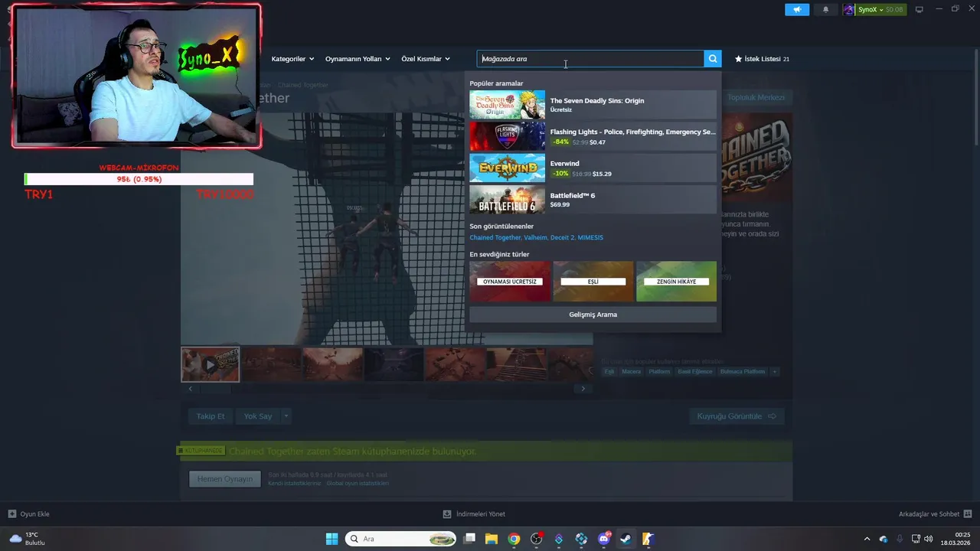Select the Flashing Lights search suggestion
The width and height of the screenshot is (980, 551).
(x=593, y=136)
